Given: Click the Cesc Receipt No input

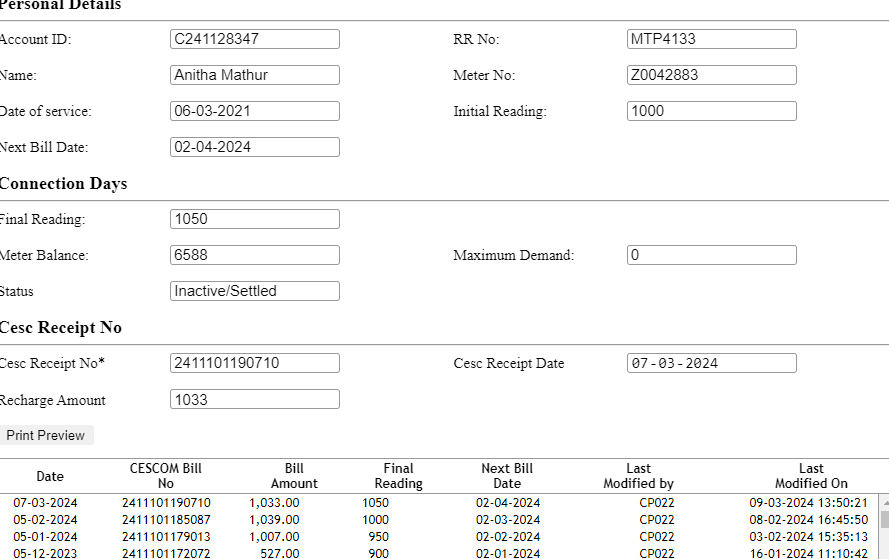Looking at the screenshot, I should pyautogui.click(x=255, y=363).
